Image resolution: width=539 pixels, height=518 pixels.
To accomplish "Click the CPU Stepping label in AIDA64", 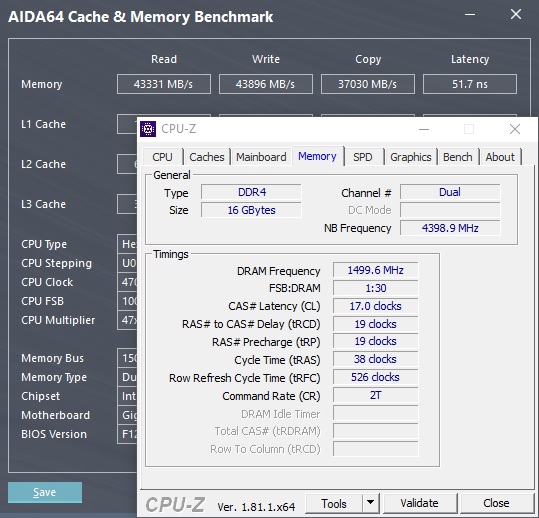I will pyautogui.click(x=56, y=263).
